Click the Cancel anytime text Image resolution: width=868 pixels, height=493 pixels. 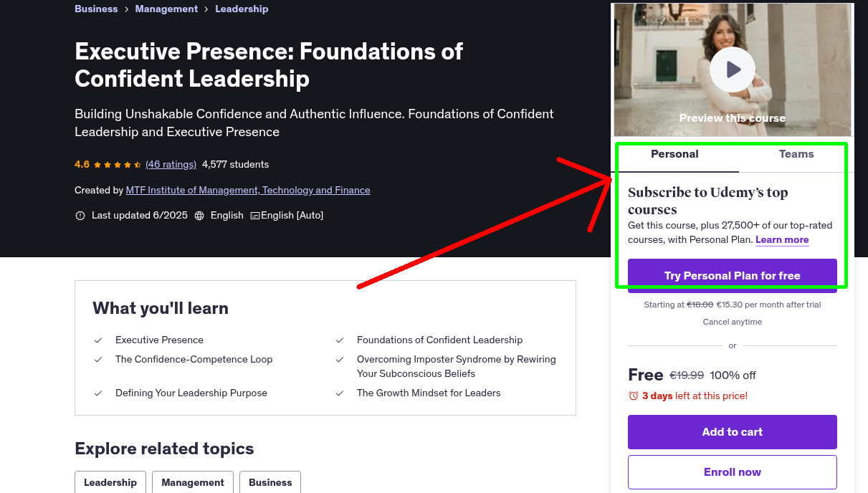pyautogui.click(x=733, y=322)
